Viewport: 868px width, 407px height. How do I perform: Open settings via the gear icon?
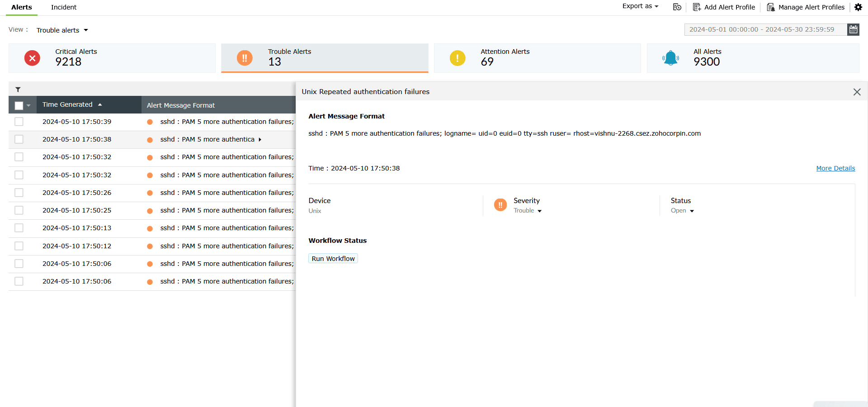click(859, 7)
